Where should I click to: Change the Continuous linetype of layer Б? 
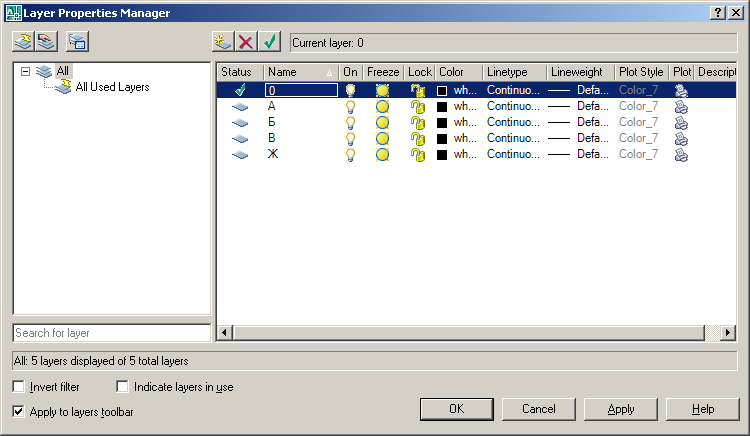click(x=513, y=122)
